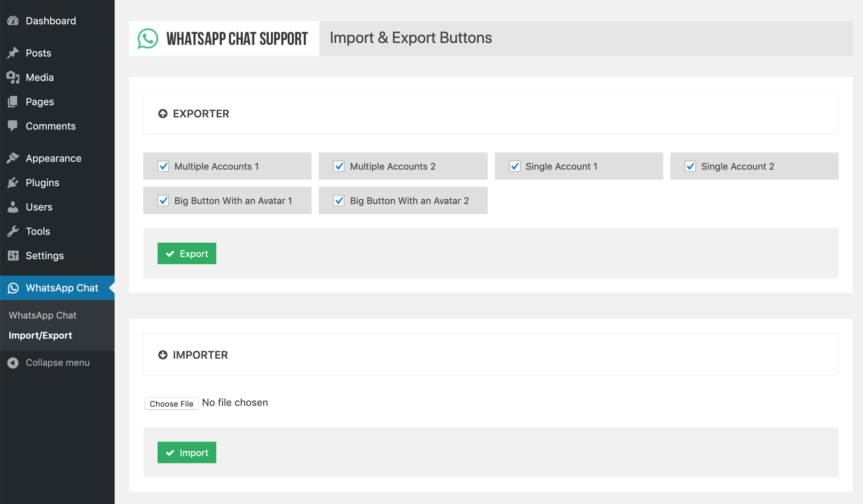Click the Exporter up-arrow icon

coord(163,114)
